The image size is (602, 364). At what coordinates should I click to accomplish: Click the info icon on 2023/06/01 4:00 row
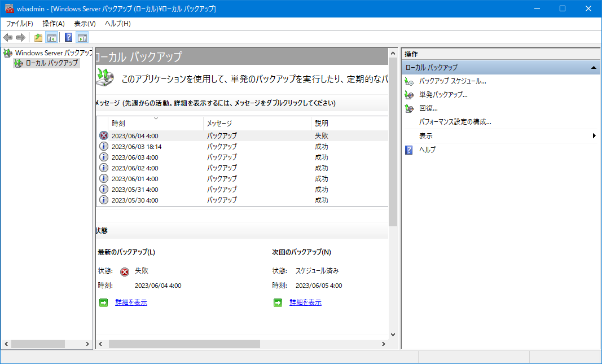tap(104, 178)
